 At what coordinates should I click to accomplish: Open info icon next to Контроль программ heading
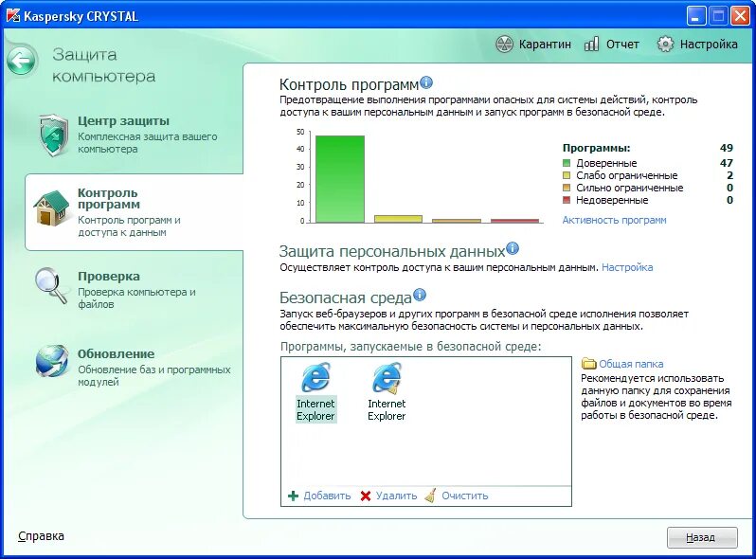pyautogui.click(x=426, y=82)
